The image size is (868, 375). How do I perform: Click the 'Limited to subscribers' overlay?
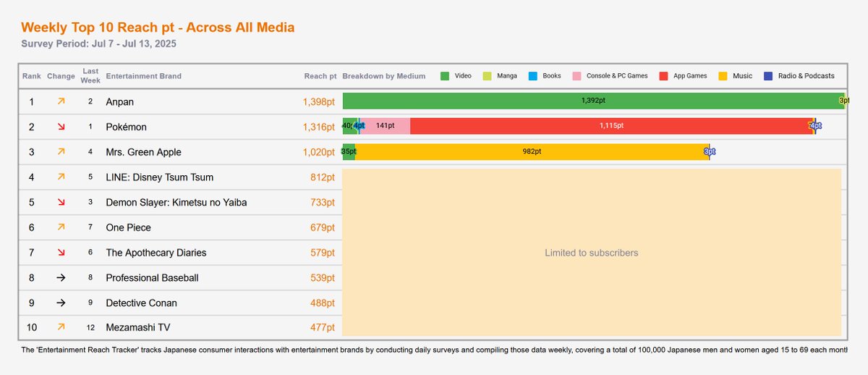point(592,253)
